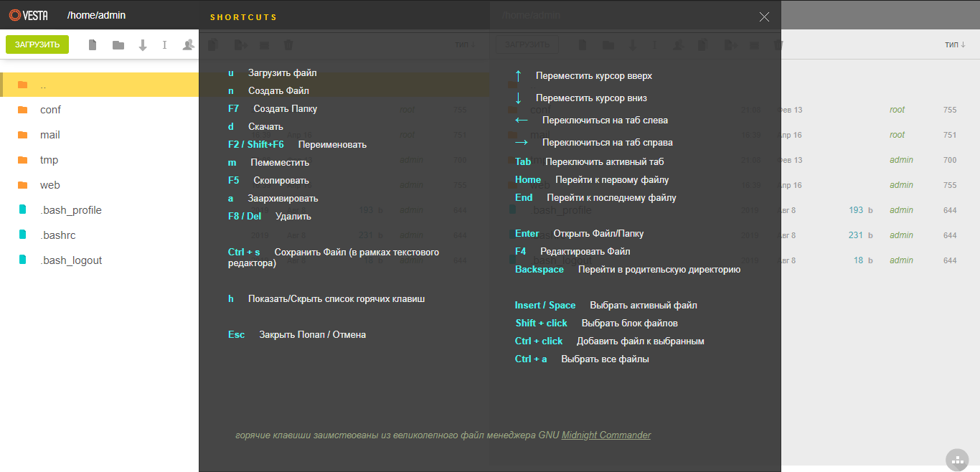Select the '.bash_logout' file name in left panel
This screenshot has width=980, height=472.
pos(71,260)
